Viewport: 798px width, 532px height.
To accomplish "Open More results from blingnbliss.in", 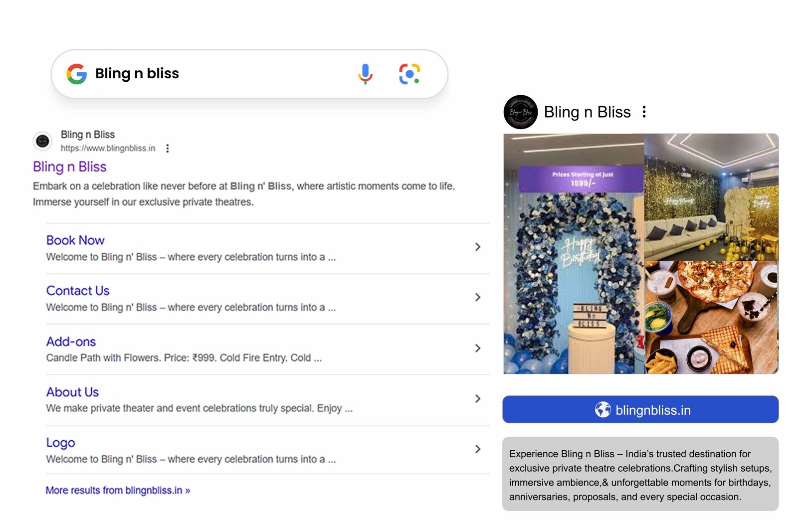I will pyautogui.click(x=118, y=490).
